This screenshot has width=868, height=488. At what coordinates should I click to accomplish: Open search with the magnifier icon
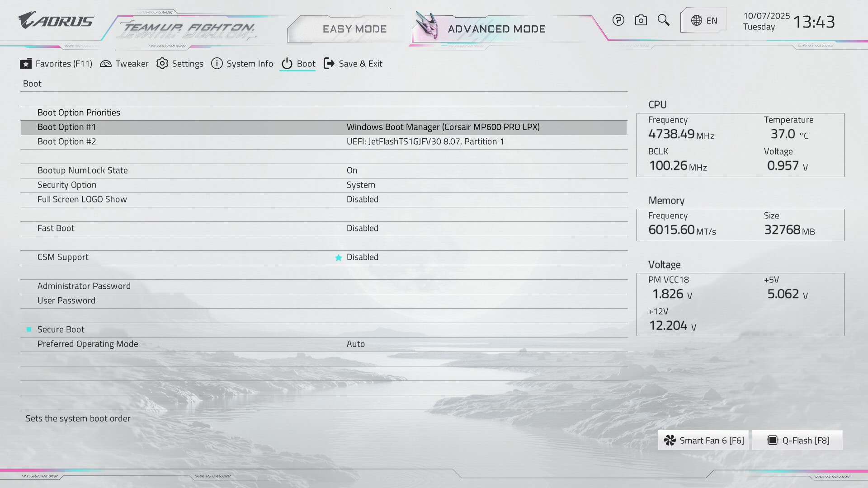tap(663, 20)
